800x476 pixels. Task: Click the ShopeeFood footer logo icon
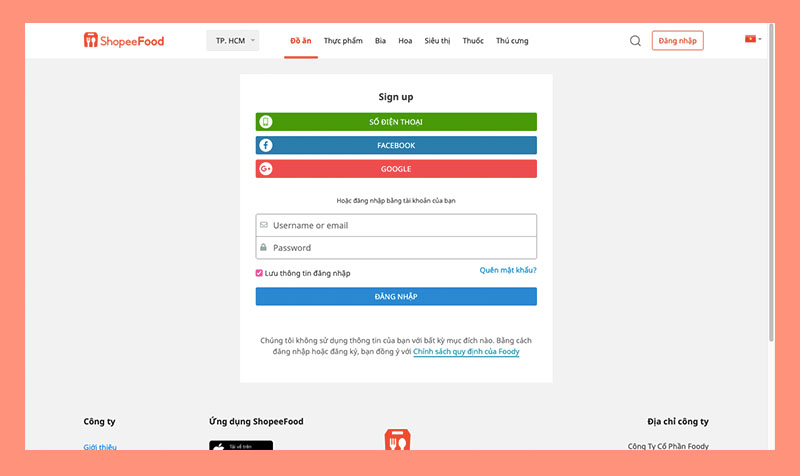tap(397, 439)
